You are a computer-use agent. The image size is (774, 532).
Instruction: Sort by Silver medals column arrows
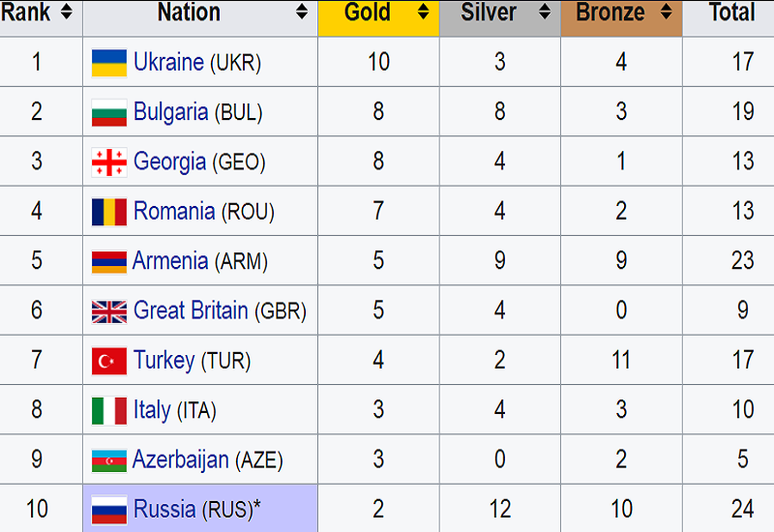pyautogui.click(x=545, y=13)
